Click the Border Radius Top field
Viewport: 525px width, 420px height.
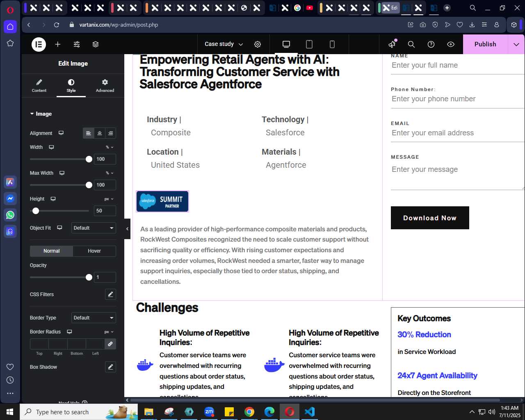point(39,344)
